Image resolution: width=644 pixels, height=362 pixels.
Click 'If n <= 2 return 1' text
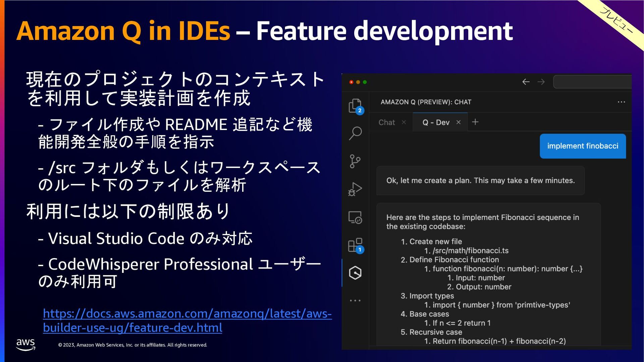[x=461, y=323]
